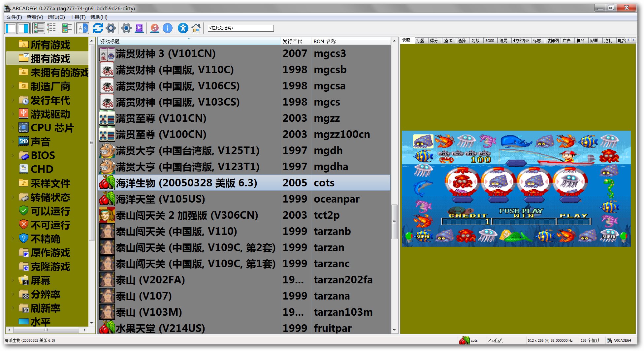Click the tab strip right scroll arrow
The width and height of the screenshot is (644, 351).
[x=633, y=40]
